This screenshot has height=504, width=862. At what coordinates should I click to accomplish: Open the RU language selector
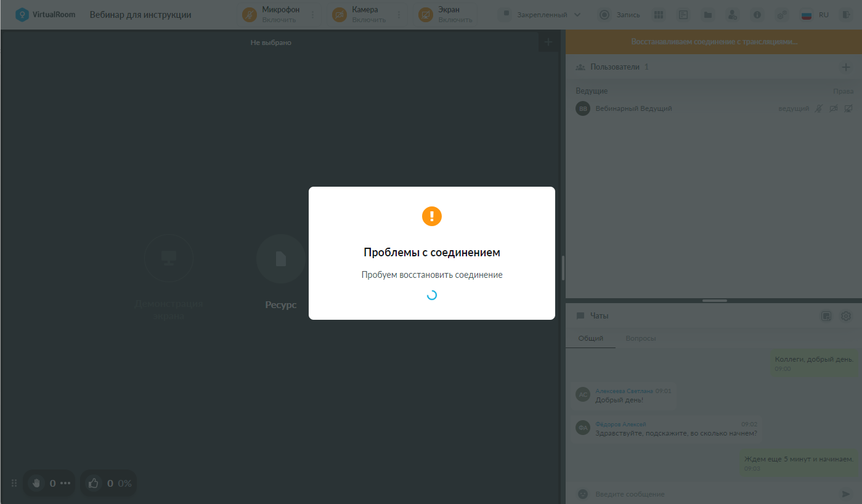pos(815,15)
